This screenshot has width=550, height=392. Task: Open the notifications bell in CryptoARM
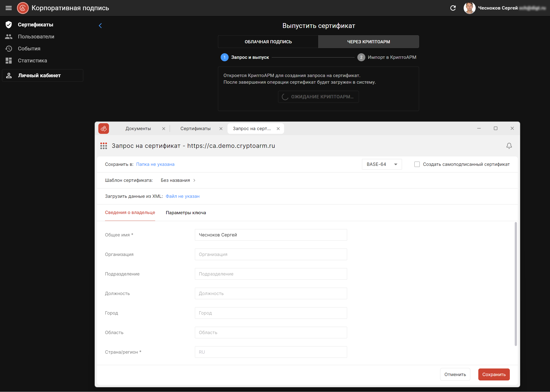509,146
